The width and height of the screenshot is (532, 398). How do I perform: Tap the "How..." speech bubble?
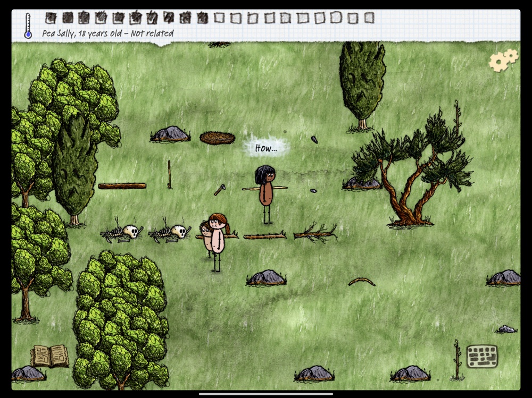pyautogui.click(x=266, y=148)
